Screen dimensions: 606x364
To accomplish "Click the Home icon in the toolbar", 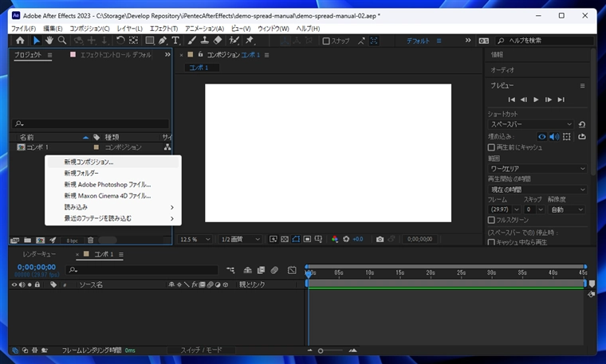I will [x=20, y=40].
